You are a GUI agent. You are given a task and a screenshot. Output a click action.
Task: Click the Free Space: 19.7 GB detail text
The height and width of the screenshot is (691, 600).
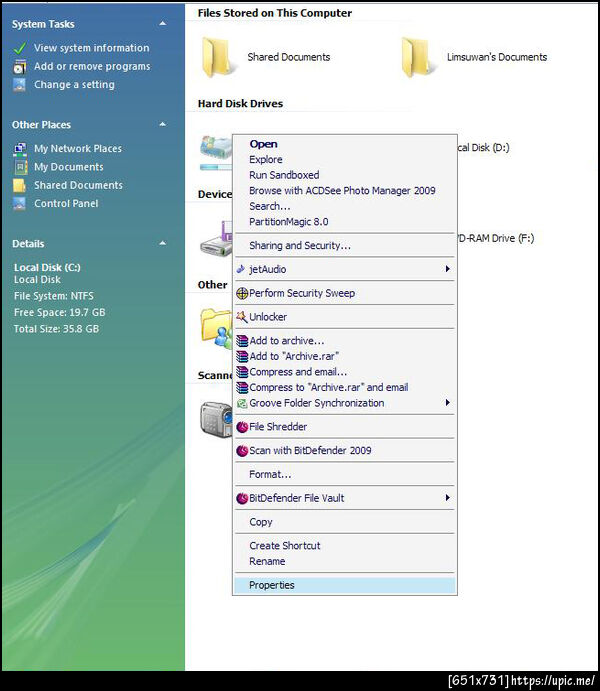point(59,312)
